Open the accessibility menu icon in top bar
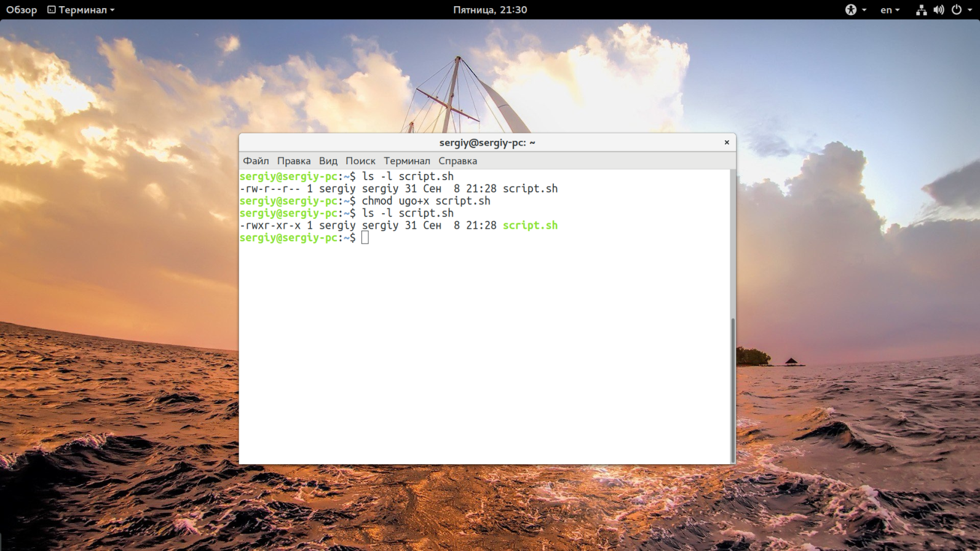980x551 pixels. (x=851, y=10)
